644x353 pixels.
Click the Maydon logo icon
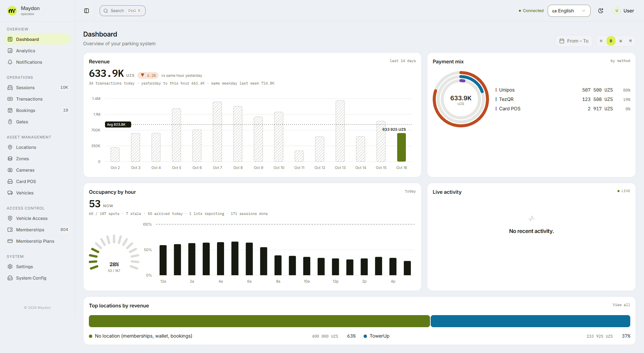[x=12, y=11]
